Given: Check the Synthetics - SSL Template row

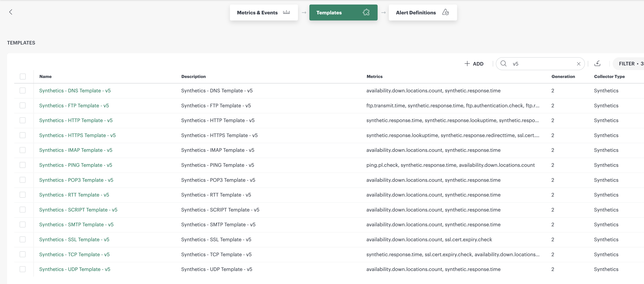Looking at the screenshot, I should [23, 239].
